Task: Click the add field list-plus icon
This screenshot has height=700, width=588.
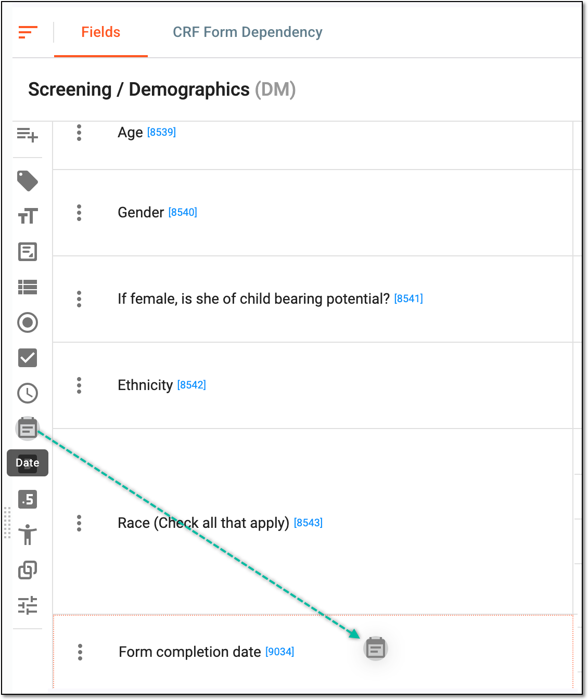Action: point(28,135)
